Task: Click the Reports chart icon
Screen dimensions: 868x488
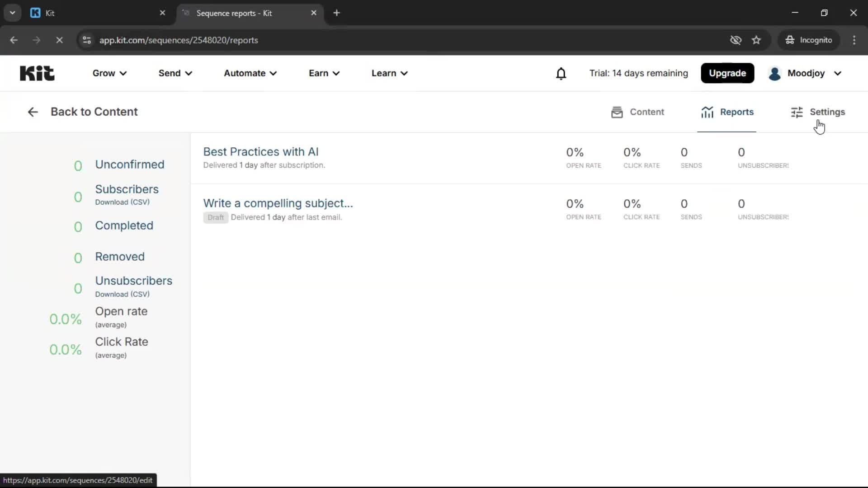Action: [708, 112]
